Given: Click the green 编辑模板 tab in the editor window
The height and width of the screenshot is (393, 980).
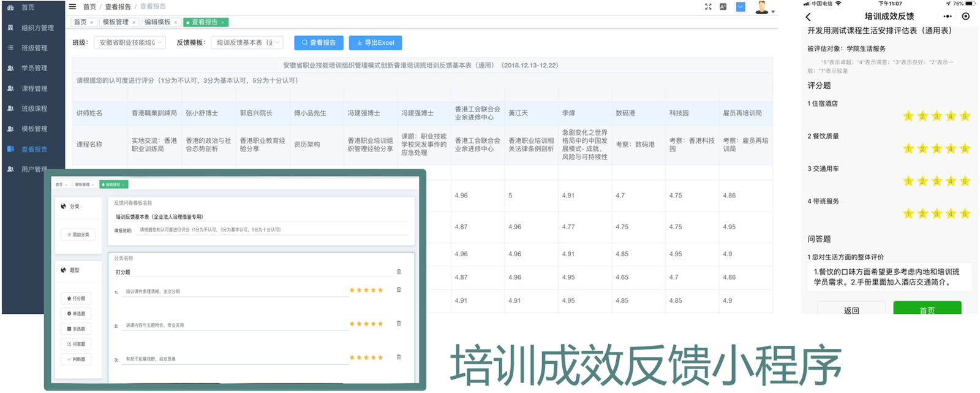Looking at the screenshot, I should (x=113, y=185).
